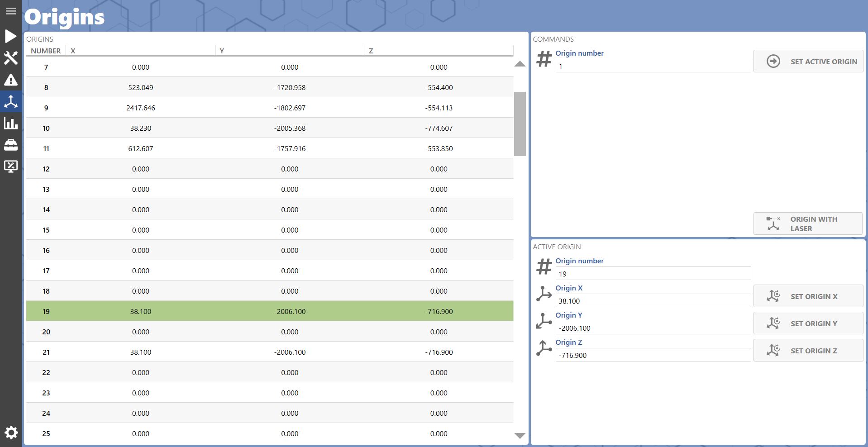Image resolution: width=868 pixels, height=447 pixels.
Task: Click the Set Origin Z button
Action: coord(808,350)
